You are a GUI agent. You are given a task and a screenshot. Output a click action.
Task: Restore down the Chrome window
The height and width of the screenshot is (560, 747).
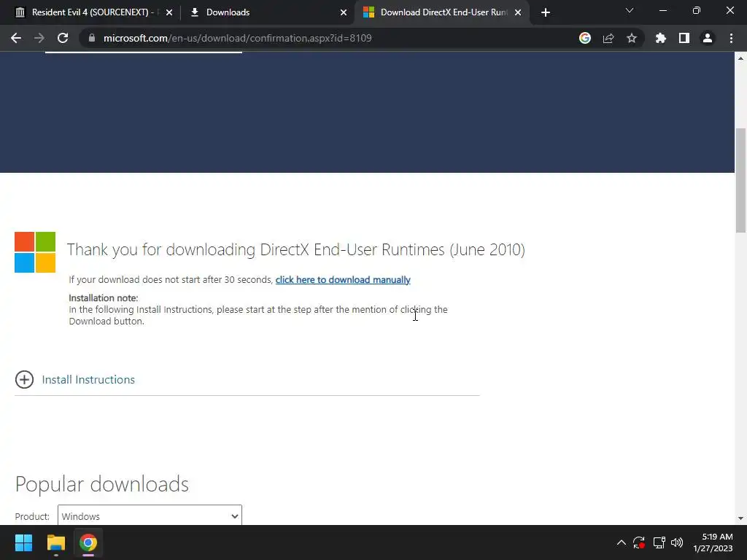pos(697,10)
